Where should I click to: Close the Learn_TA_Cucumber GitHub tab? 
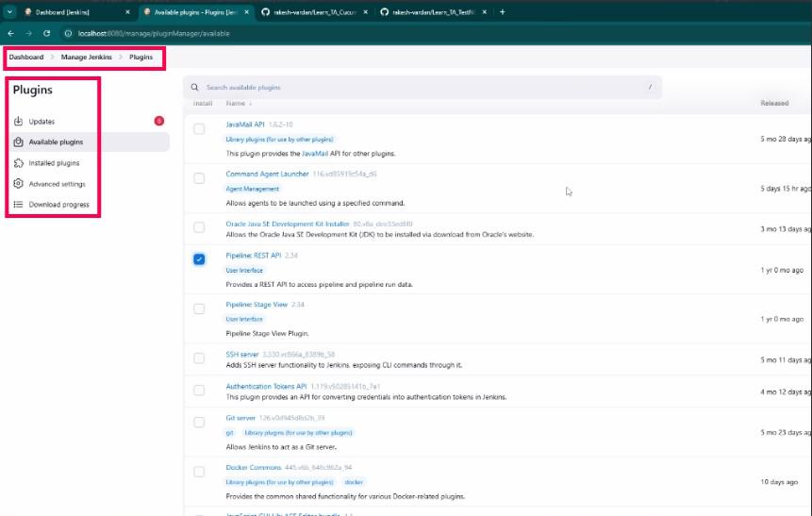[x=366, y=12]
